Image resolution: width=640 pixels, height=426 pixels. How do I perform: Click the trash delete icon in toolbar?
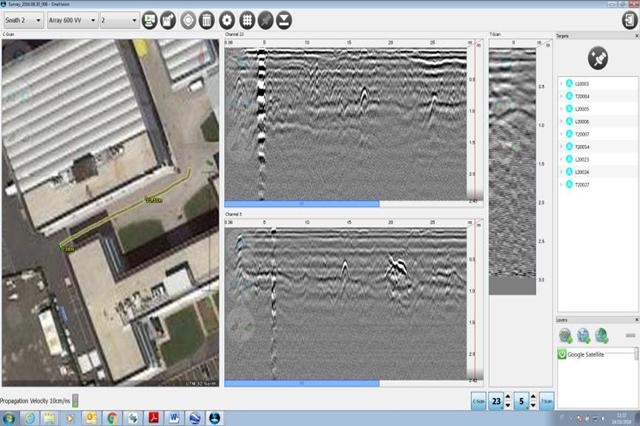[x=206, y=19]
